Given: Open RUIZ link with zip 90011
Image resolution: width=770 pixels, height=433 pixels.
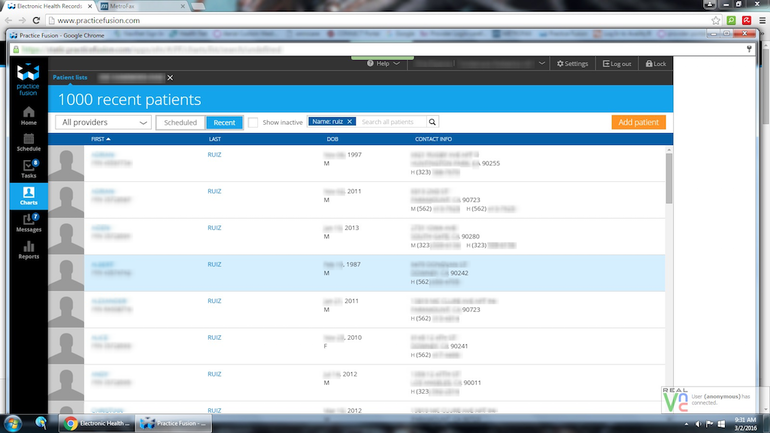Looking at the screenshot, I should 214,374.
